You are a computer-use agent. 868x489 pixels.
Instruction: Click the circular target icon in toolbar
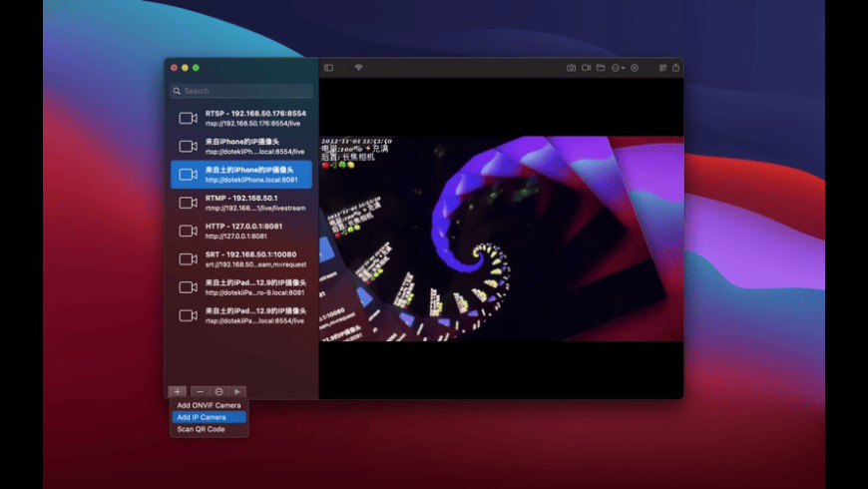[x=635, y=68]
